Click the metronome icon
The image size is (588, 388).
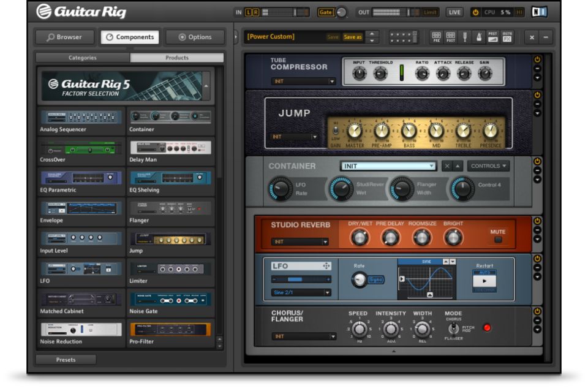[x=480, y=37]
